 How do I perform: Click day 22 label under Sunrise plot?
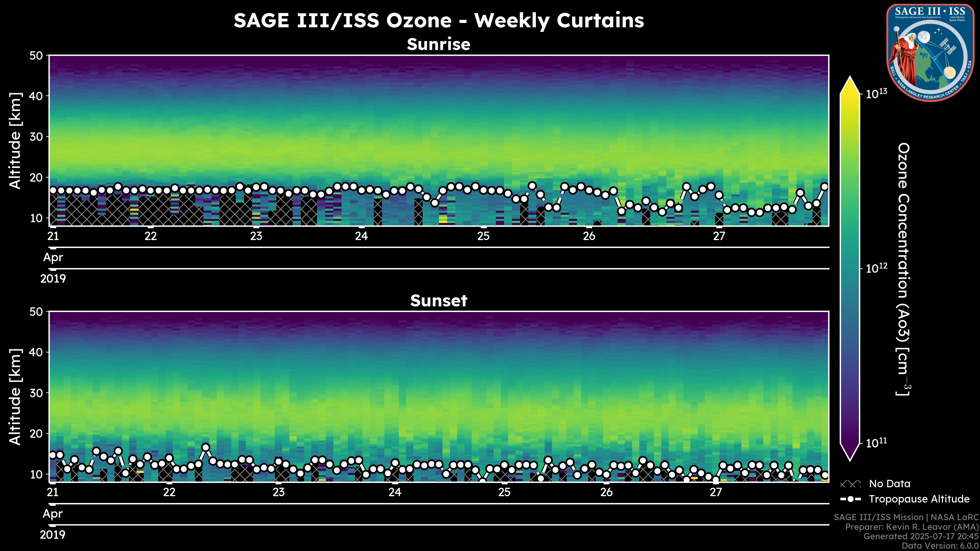coord(151,236)
